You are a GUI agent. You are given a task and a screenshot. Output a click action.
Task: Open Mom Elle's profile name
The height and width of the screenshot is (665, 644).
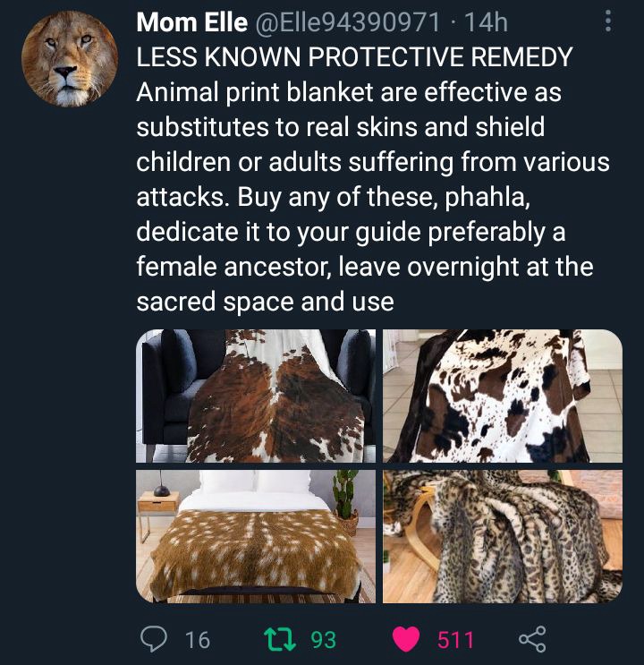pos(191,22)
